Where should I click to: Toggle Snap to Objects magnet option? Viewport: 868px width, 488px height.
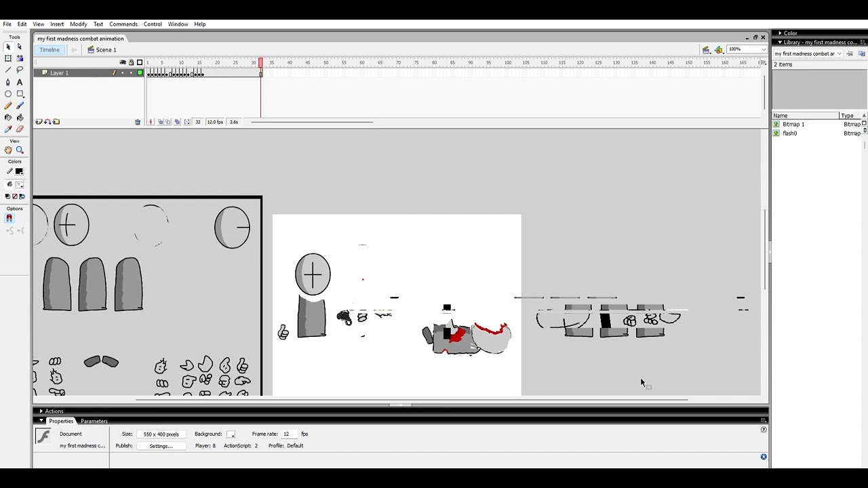point(9,218)
